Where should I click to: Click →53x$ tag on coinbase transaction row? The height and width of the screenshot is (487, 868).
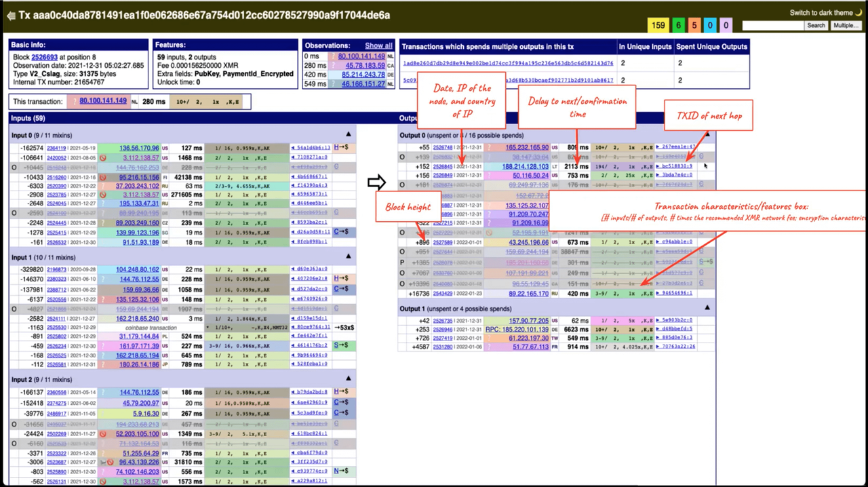click(344, 327)
